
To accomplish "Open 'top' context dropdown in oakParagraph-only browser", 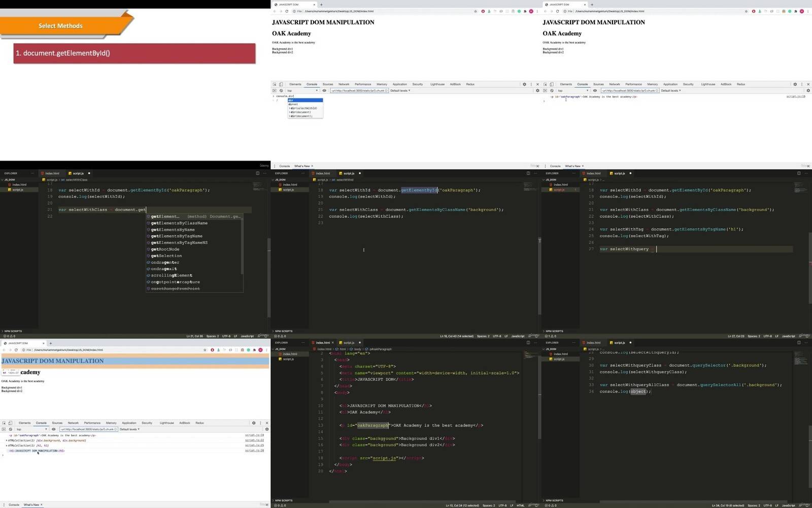I will 573,90.
